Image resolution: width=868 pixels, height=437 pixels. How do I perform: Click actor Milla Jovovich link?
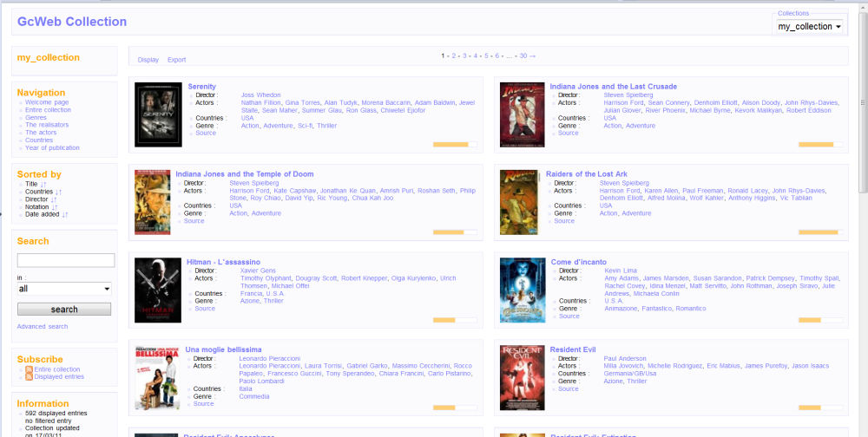624,366
